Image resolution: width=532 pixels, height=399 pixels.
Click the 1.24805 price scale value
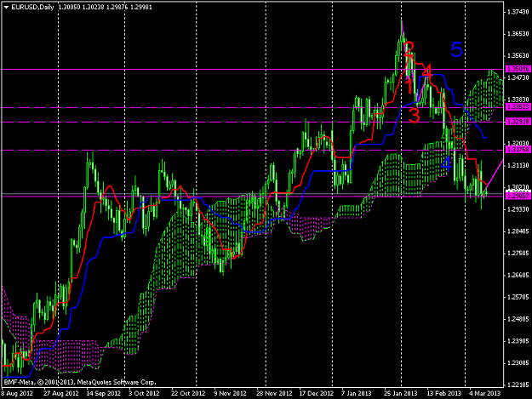(518, 319)
